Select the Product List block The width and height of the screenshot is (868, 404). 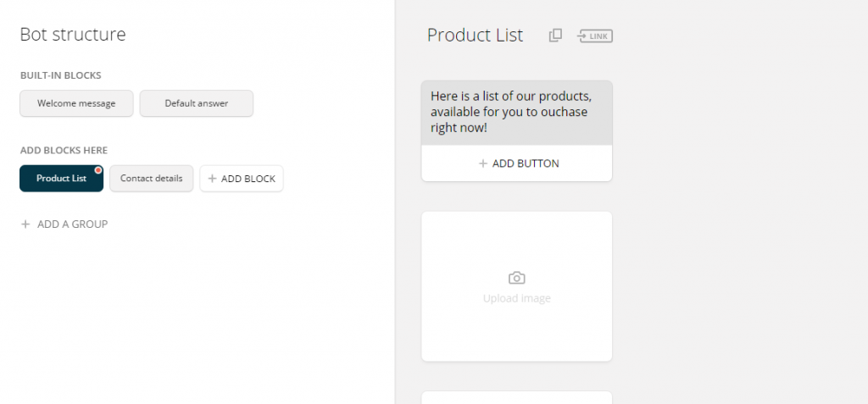tap(61, 178)
